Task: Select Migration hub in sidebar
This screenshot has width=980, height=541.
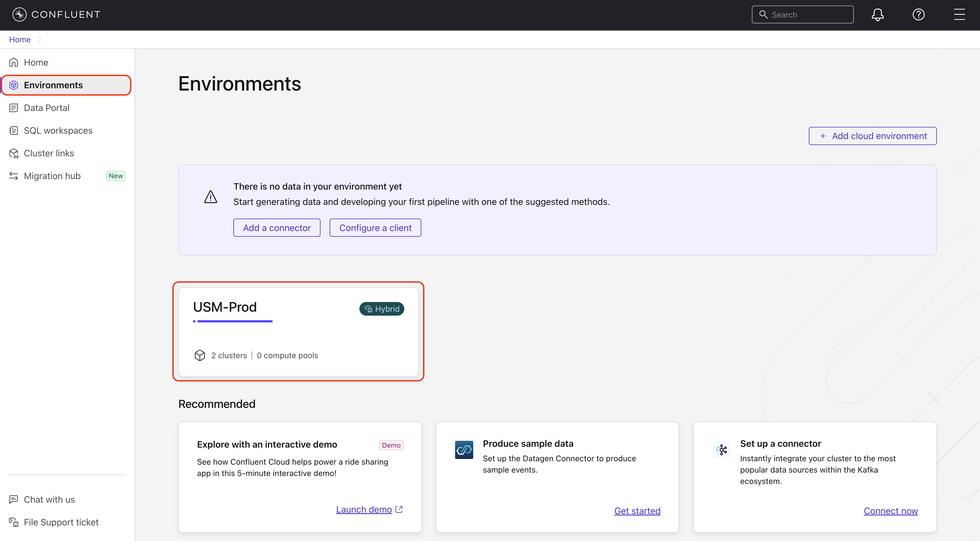Action: [x=52, y=176]
